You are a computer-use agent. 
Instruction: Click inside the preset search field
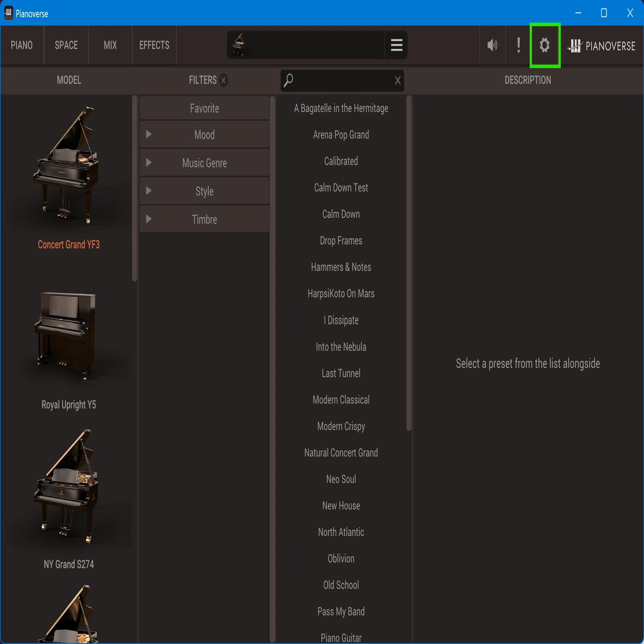(342, 80)
